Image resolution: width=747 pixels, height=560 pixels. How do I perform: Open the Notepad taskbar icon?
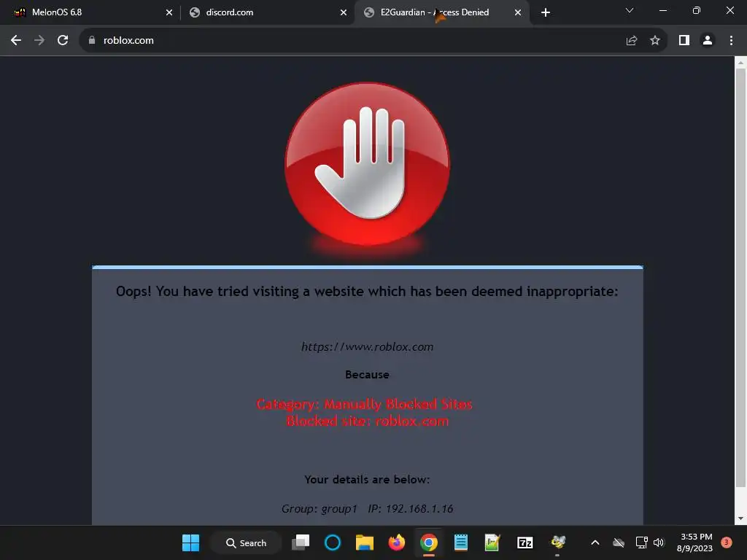coord(461,542)
